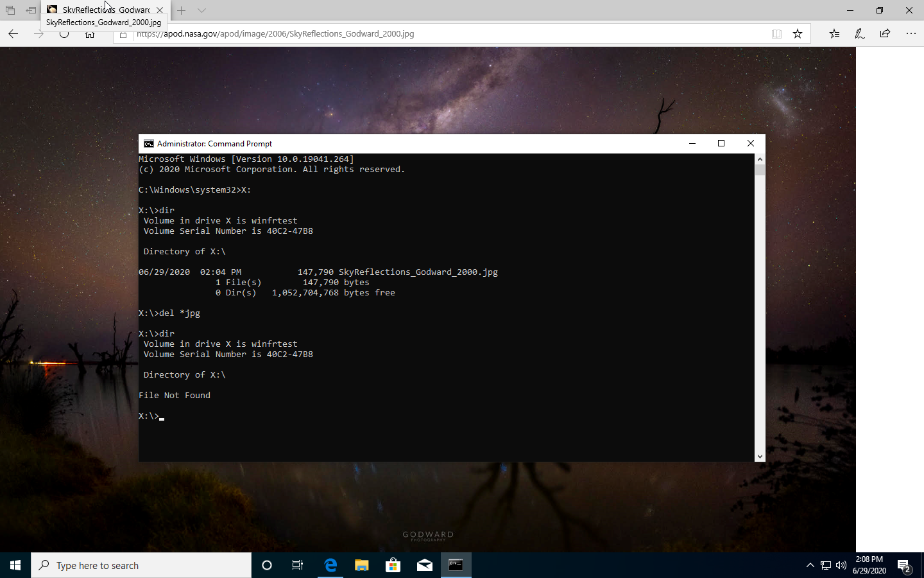
Task: Show hidden system tray icons
Action: (x=810, y=566)
